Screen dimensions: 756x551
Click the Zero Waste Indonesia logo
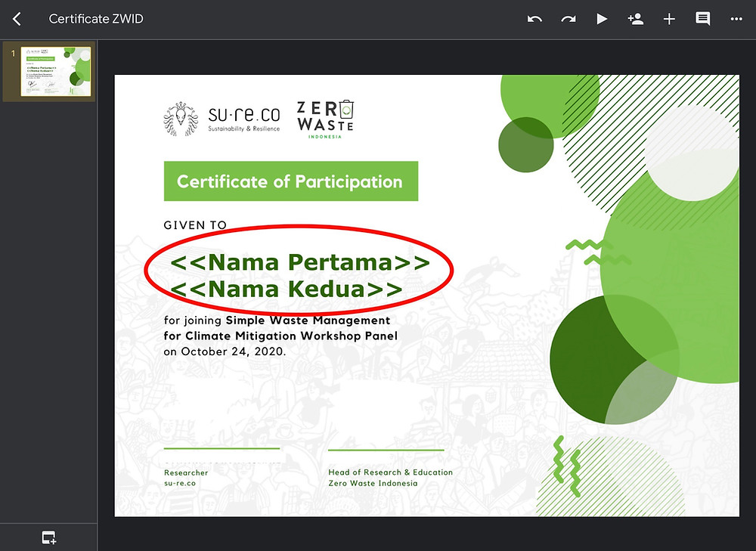325,119
